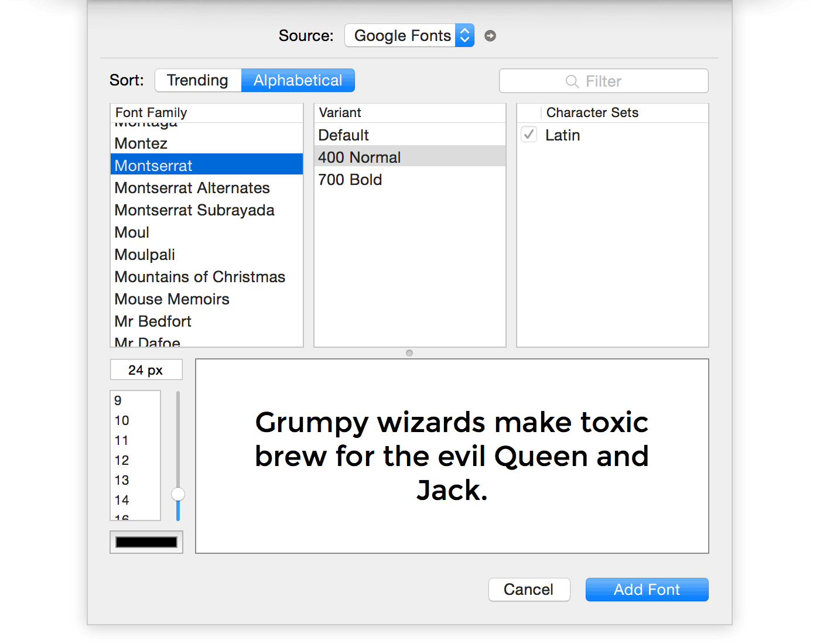The width and height of the screenshot is (820, 644).
Task: Click the Font Family column header
Action: [207, 112]
